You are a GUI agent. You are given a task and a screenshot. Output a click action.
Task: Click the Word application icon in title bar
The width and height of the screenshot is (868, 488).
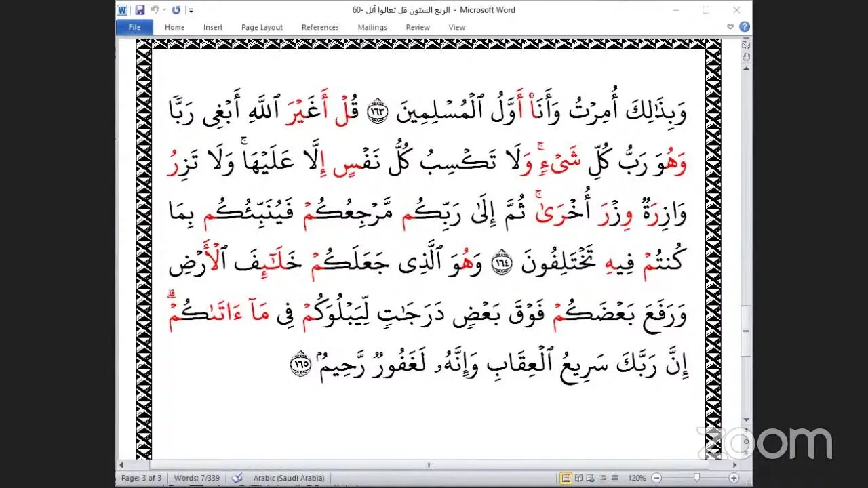(x=122, y=10)
